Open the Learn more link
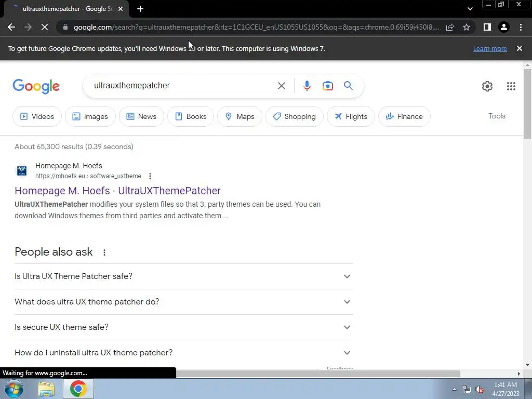This screenshot has width=532, height=399. 490,48
